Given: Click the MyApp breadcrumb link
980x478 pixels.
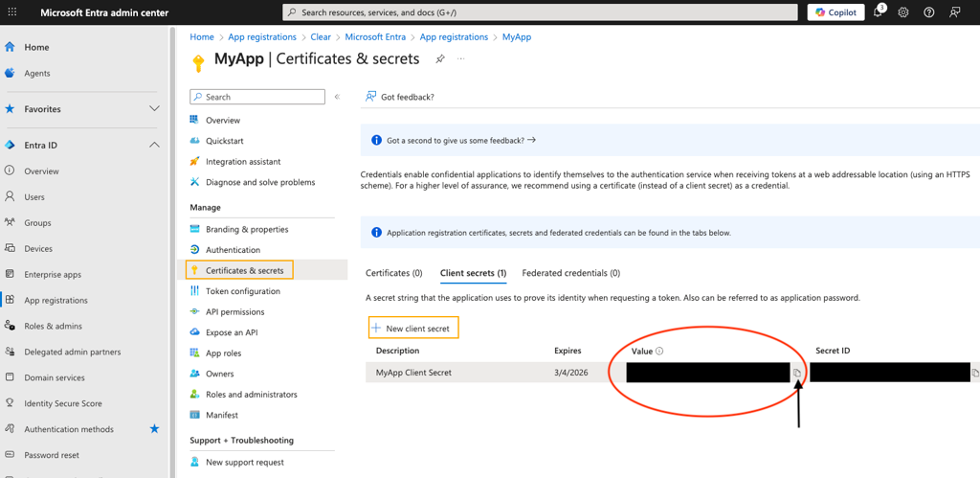Looking at the screenshot, I should tap(517, 37).
